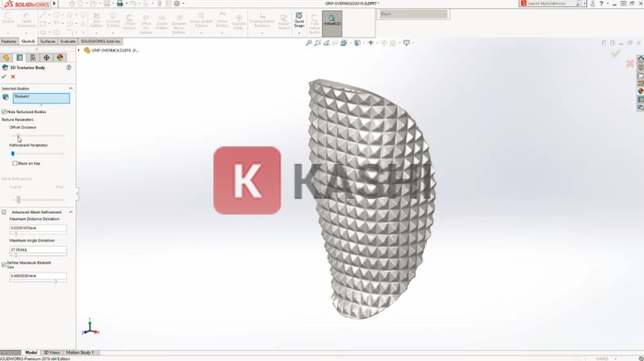The height and width of the screenshot is (361, 644).
Task: Click the large red X in viewport corner
Action: 629,64
